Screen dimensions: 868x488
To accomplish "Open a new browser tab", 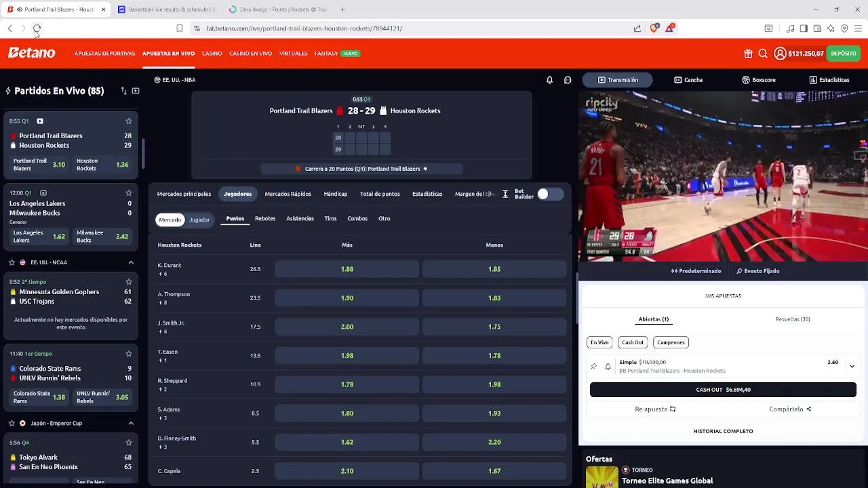I will click(342, 9).
